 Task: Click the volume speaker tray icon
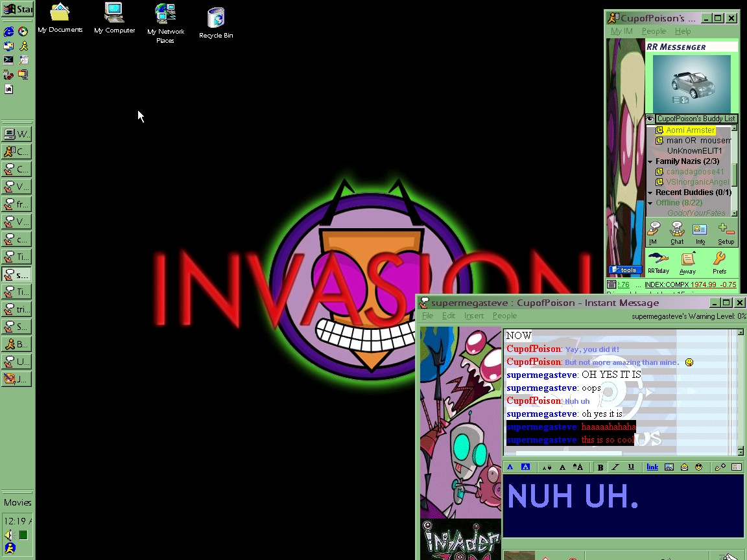pos(9,535)
